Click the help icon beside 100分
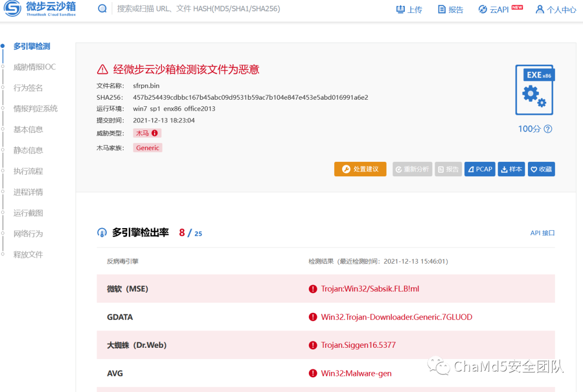This screenshot has width=583, height=392. (x=548, y=129)
